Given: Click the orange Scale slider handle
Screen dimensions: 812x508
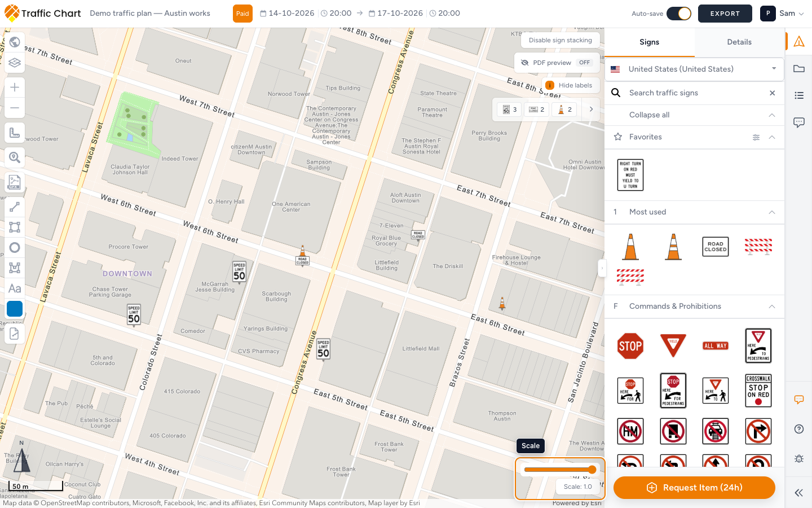Looking at the screenshot, I should (x=592, y=470).
